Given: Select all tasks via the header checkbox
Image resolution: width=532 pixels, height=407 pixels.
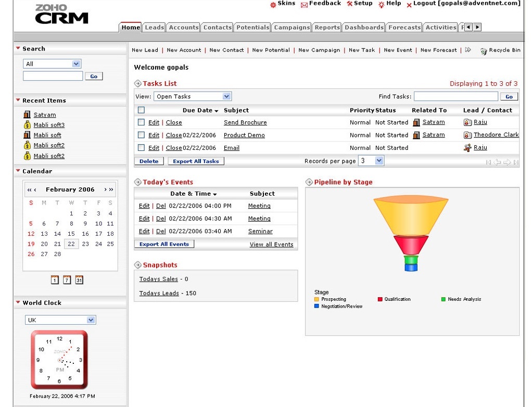Looking at the screenshot, I should (x=141, y=110).
